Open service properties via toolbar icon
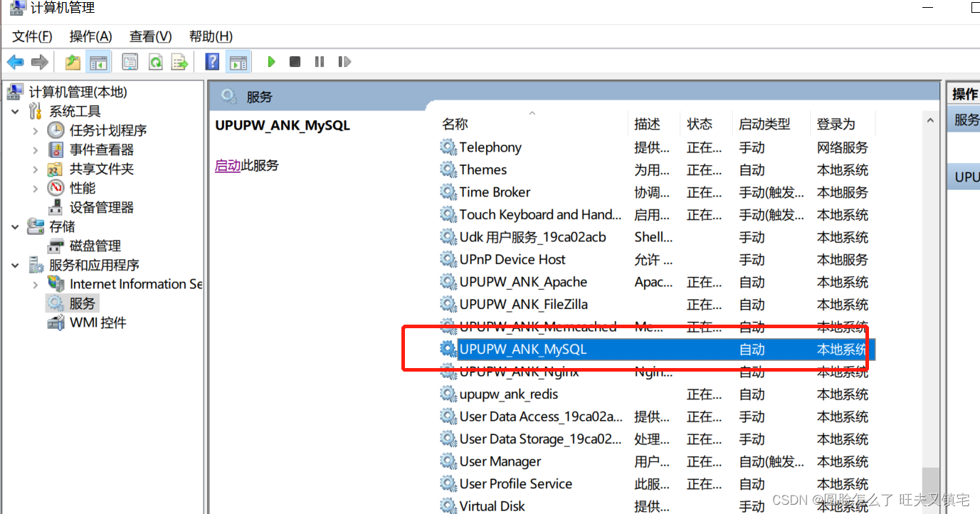The height and width of the screenshot is (514, 980). [x=130, y=62]
